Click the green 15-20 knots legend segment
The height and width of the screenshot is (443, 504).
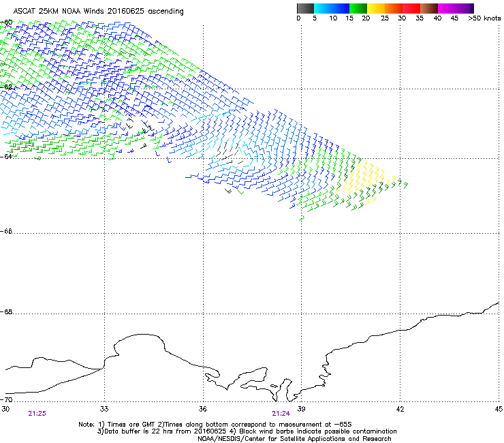358,8
